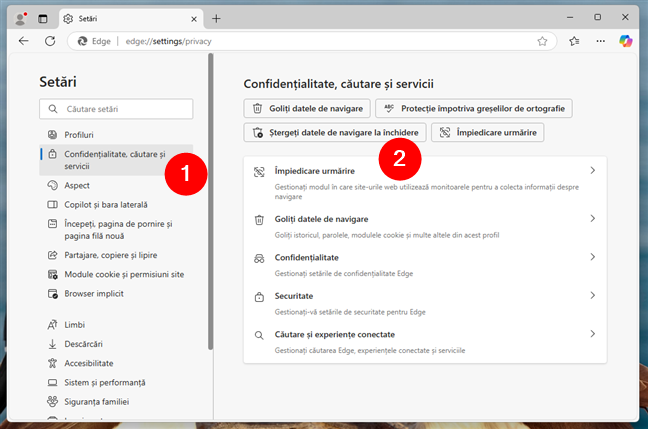This screenshot has height=429, width=648.
Task: Minimize the Edge window
Action: (570, 17)
